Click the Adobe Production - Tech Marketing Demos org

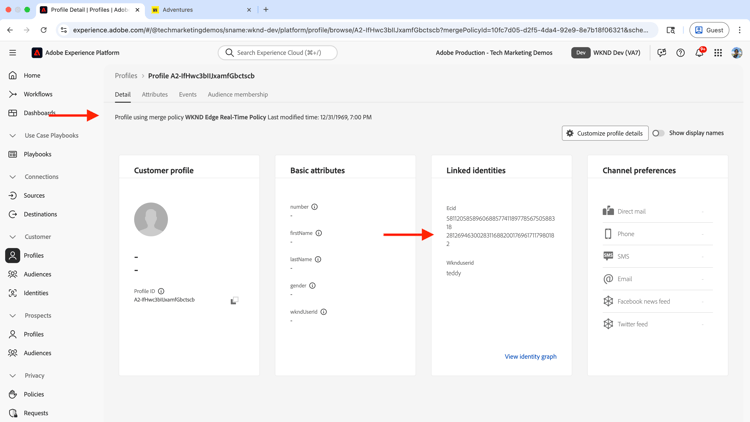point(494,53)
